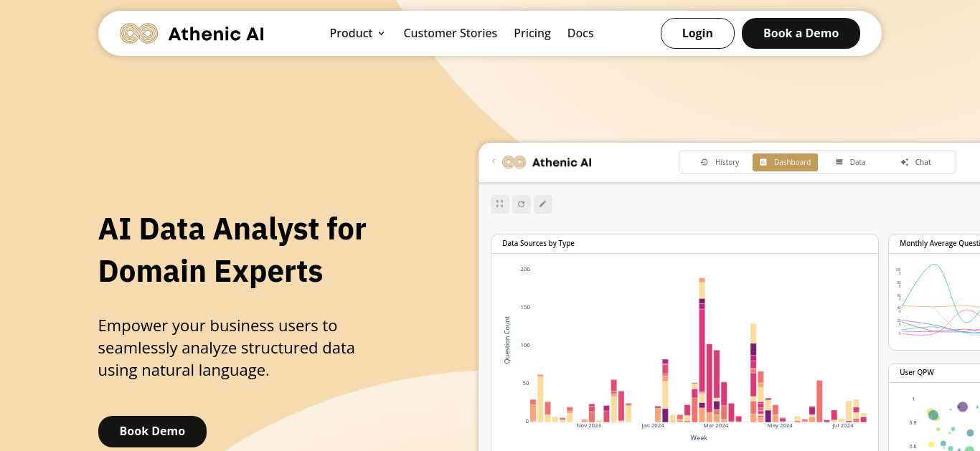Click the chevron arrow next to Product
980x451 pixels.
[x=382, y=34]
